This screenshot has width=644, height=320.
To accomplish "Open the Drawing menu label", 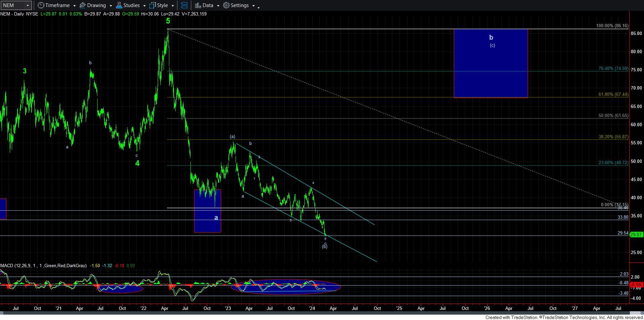I will click(x=97, y=5).
